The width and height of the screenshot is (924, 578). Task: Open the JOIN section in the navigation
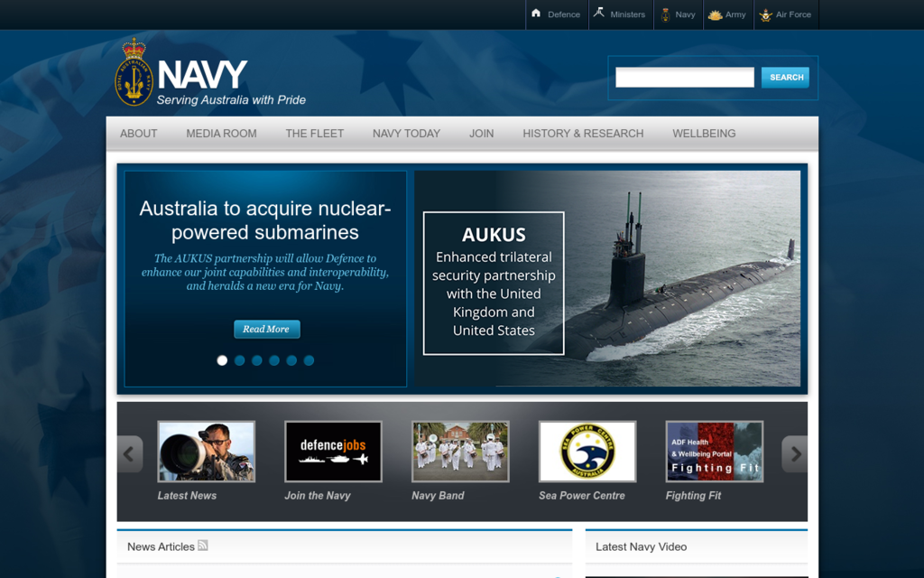[x=481, y=133]
